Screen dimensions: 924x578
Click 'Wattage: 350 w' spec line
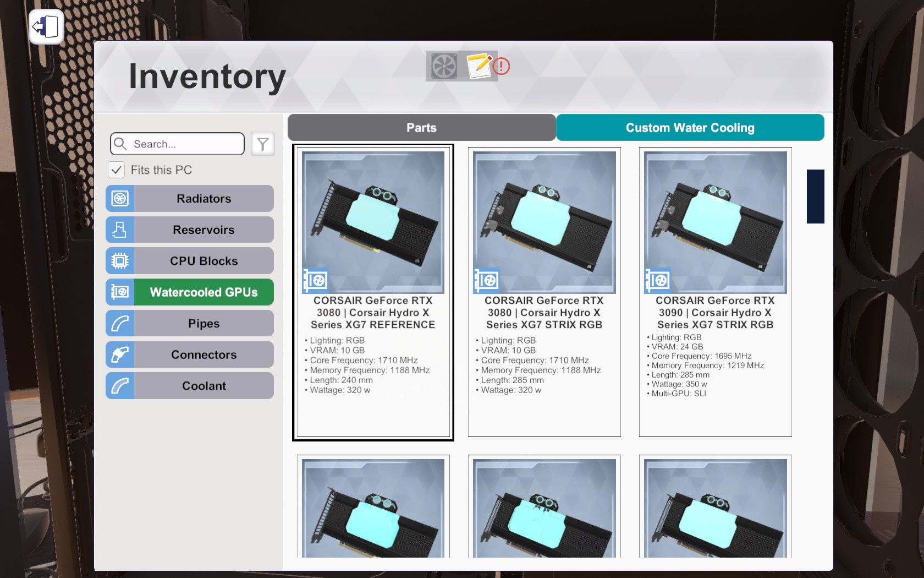coord(677,384)
